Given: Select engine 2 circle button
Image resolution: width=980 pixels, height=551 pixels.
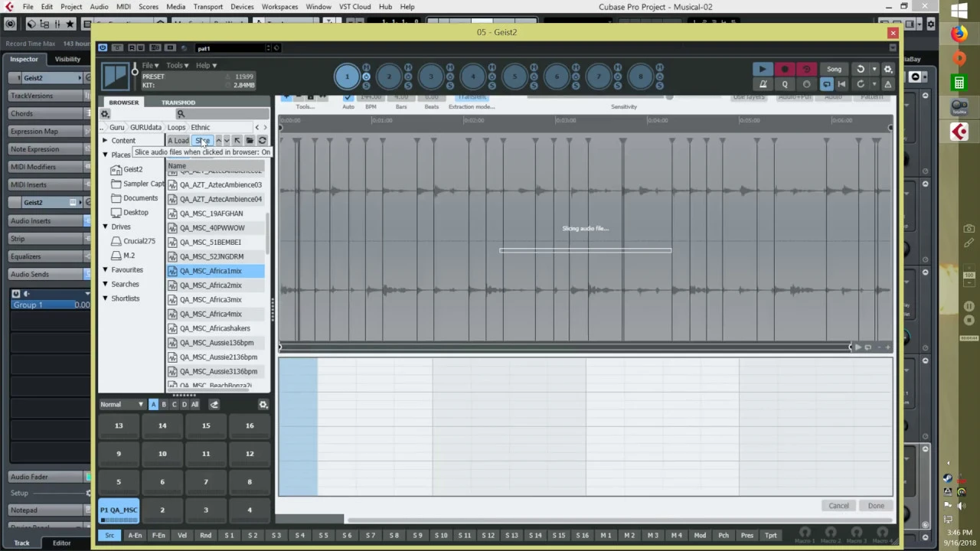Looking at the screenshot, I should tap(388, 76).
